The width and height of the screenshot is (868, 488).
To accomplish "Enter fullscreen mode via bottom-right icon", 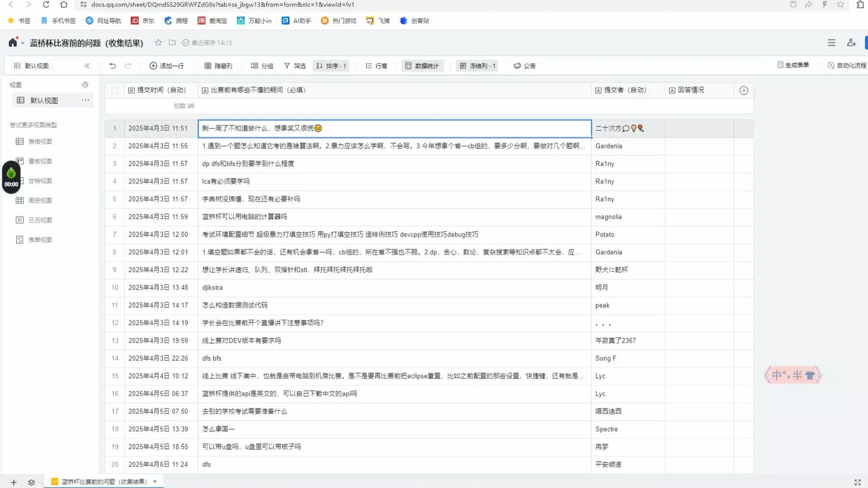I will [x=858, y=482].
